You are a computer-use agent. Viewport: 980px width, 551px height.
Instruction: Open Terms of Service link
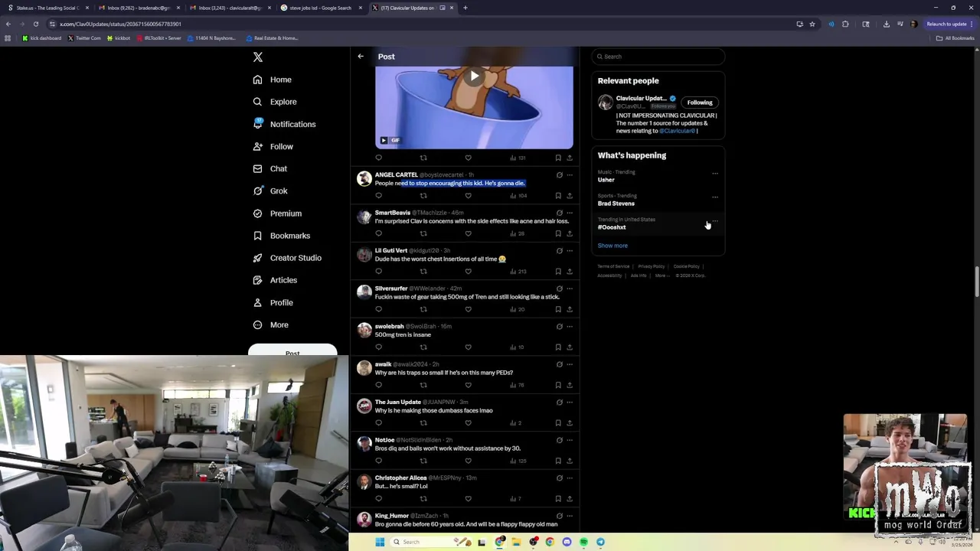coord(613,266)
